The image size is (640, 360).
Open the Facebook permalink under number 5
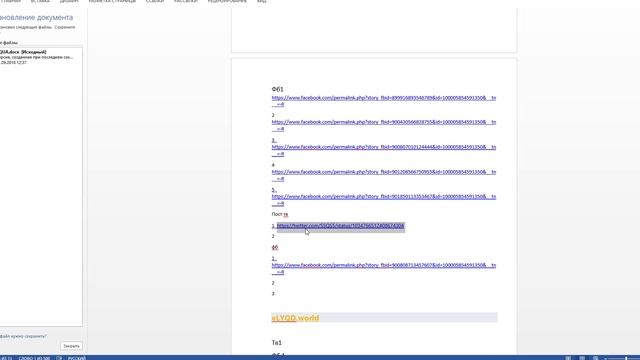[384, 200]
